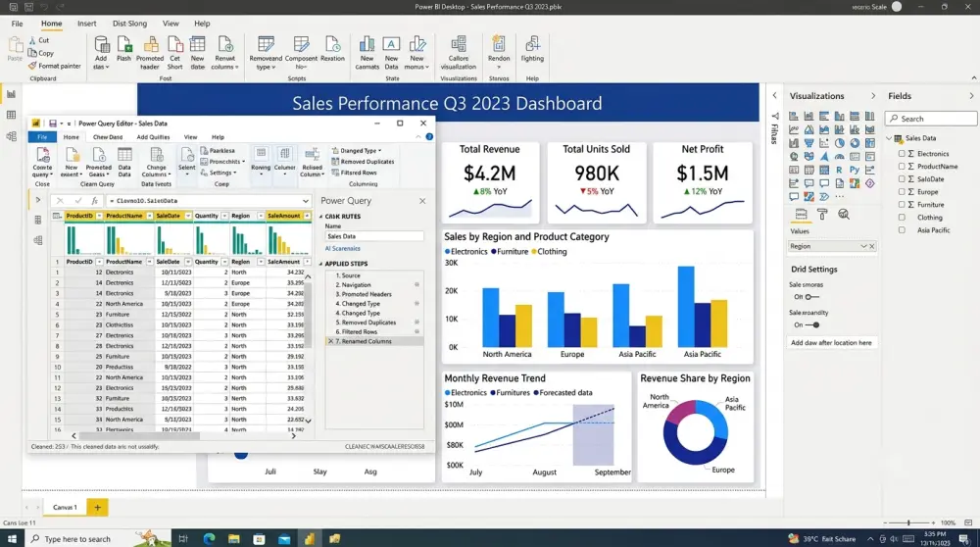Open the Format paint-roller tab in Visualizations
Screen dimensions: 980x547
click(x=822, y=215)
